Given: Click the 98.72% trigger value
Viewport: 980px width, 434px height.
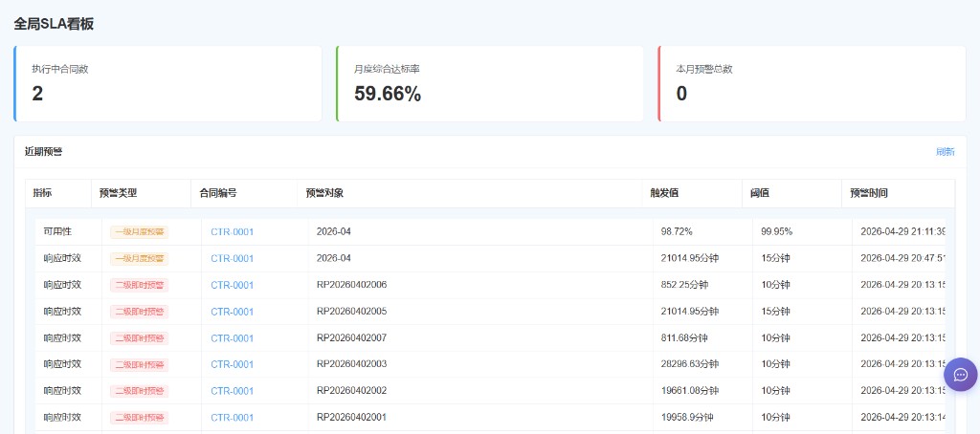Looking at the screenshot, I should pos(677,231).
